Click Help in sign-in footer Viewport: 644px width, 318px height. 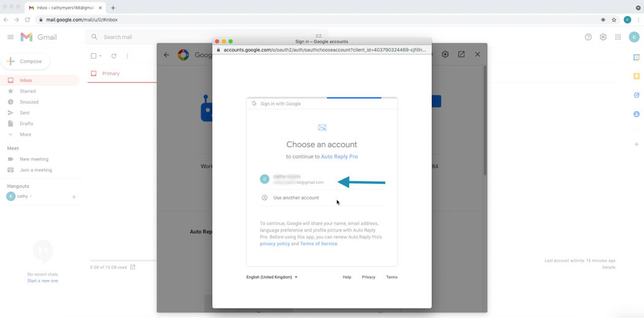click(x=347, y=277)
